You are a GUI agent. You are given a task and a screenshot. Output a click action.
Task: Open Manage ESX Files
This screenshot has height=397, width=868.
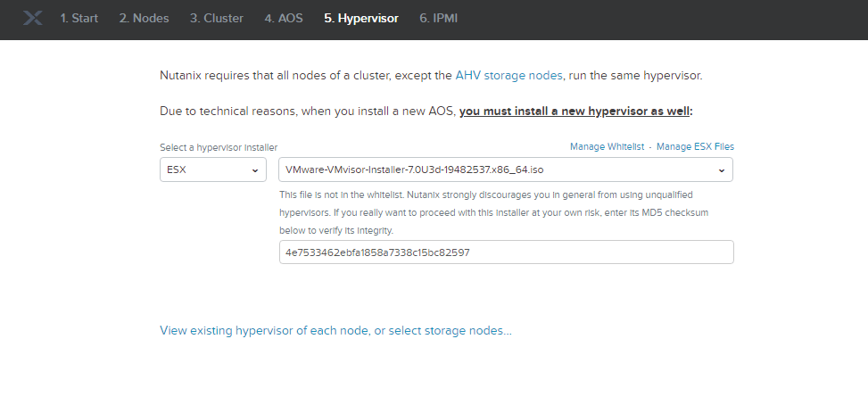(x=695, y=146)
